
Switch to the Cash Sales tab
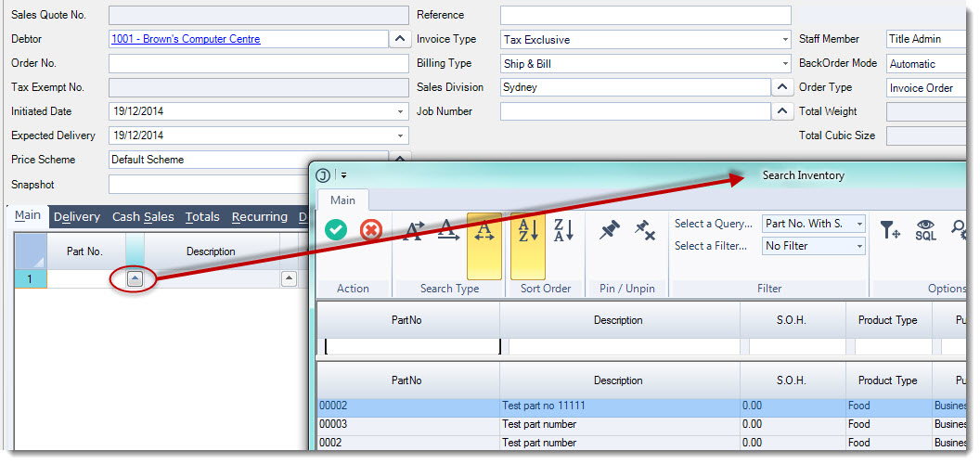(x=143, y=217)
